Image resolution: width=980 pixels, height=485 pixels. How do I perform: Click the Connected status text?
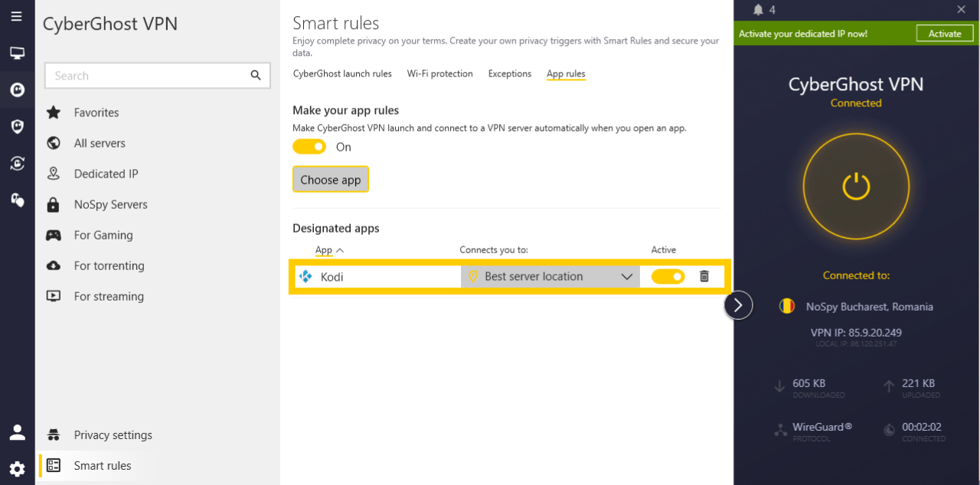[856, 103]
